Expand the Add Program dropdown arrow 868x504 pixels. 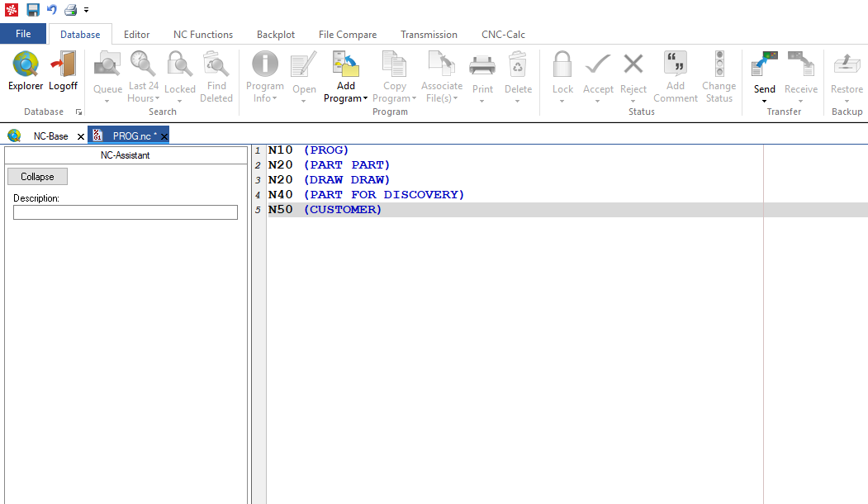point(365,98)
